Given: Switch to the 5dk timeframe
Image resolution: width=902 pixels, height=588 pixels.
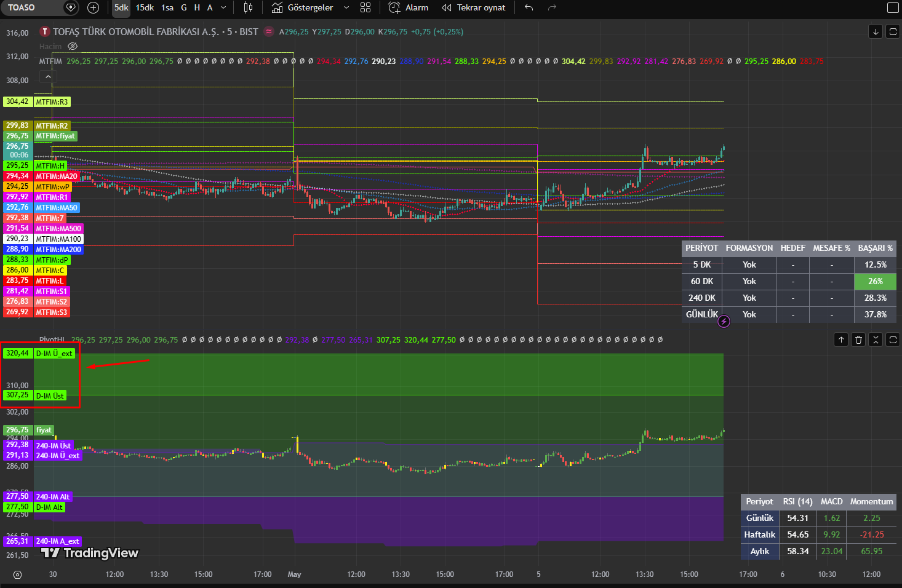Looking at the screenshot, I should [121, 7].
